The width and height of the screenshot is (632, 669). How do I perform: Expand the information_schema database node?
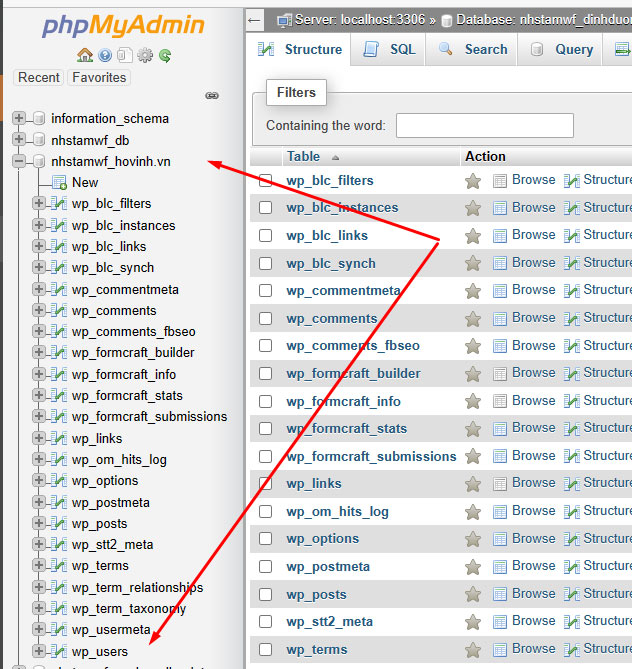click(19, 118)
